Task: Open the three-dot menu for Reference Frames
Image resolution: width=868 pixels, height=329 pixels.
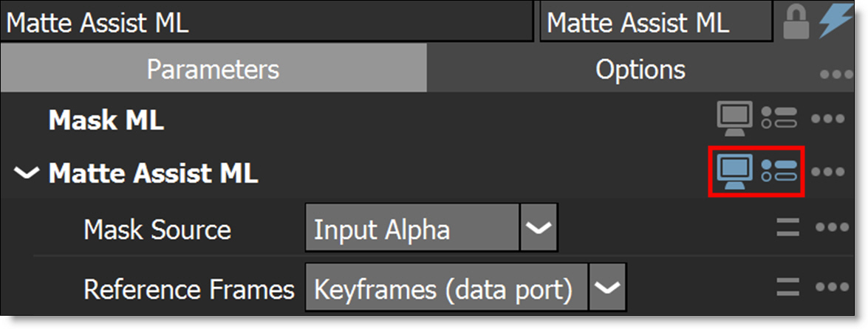Action: point(831,287)
